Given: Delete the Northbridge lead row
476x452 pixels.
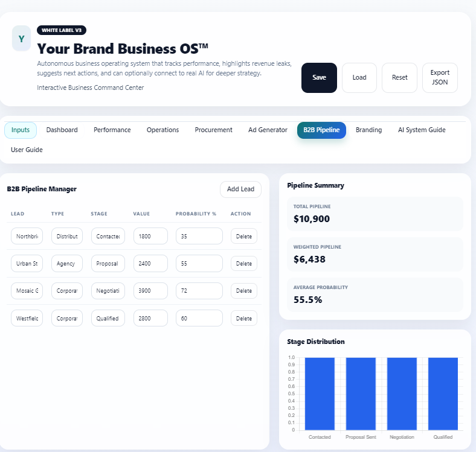Looking at the screenshot, I should [x=244, y=237].
